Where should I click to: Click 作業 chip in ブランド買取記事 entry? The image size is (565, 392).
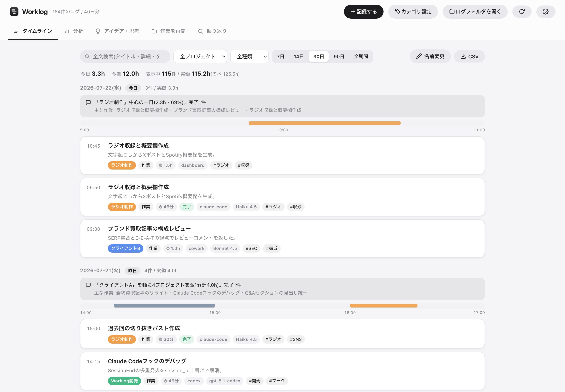(153, 248)
